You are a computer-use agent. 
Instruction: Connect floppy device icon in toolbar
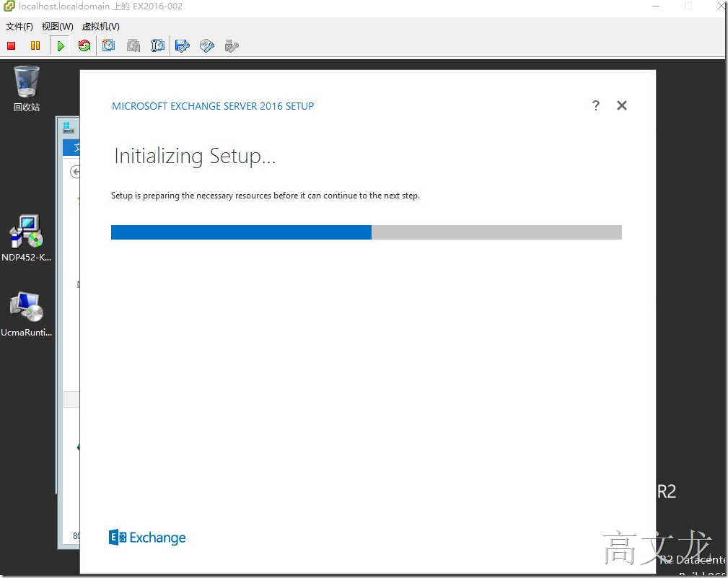[x=183, y=45]
